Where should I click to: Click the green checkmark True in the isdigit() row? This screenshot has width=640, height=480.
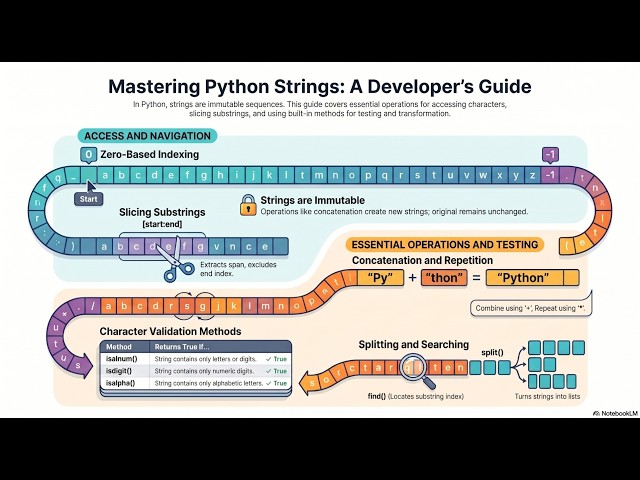(276, 371)
